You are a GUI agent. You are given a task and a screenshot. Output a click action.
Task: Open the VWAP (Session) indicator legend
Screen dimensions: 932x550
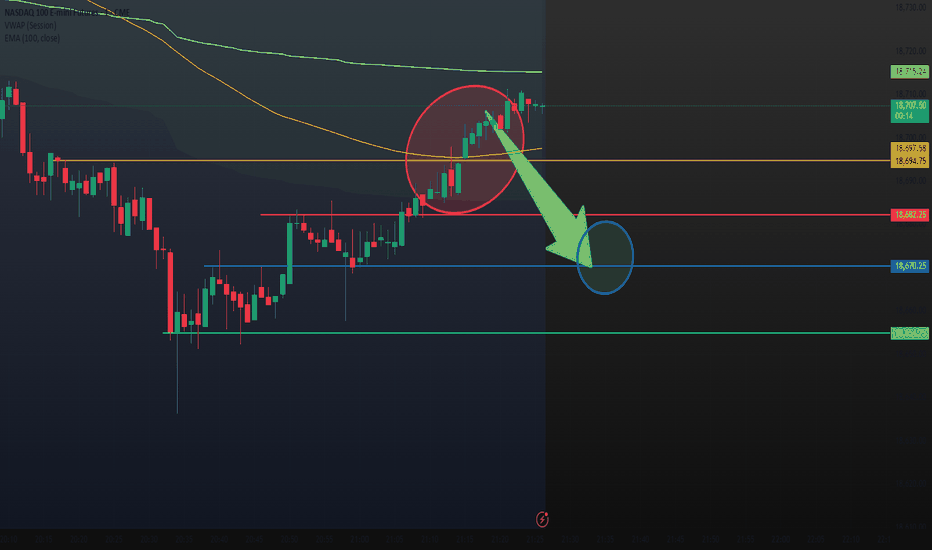pos(30,25)
